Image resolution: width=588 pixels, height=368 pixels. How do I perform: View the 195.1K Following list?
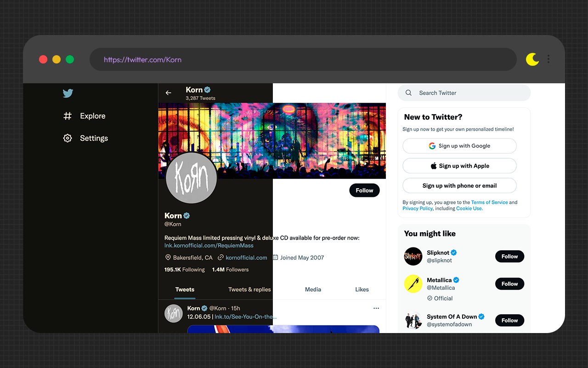pyautogui.click(x=185, y=270)
